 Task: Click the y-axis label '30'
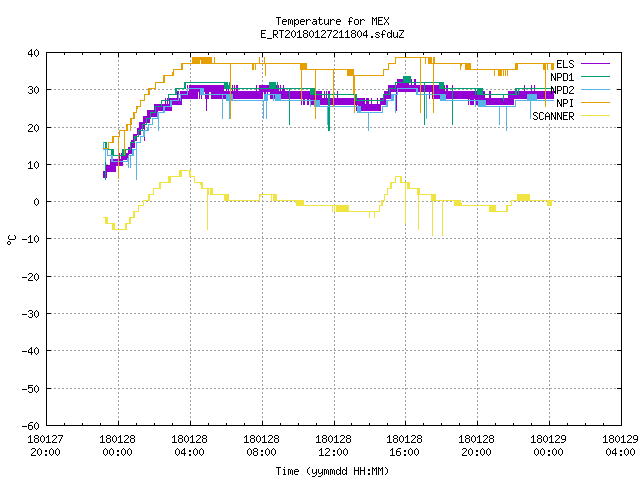point(33,90)
